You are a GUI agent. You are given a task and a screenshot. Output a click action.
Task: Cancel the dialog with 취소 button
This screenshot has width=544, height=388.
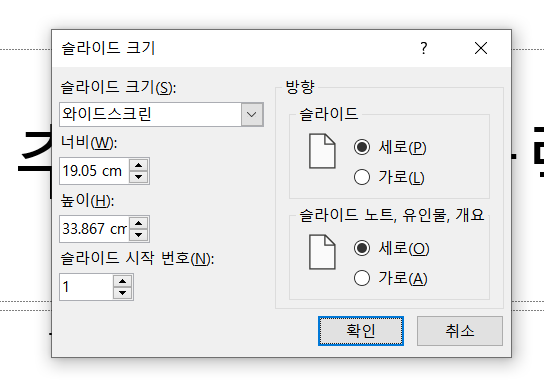pyautogui.click(x=460, y=331)
